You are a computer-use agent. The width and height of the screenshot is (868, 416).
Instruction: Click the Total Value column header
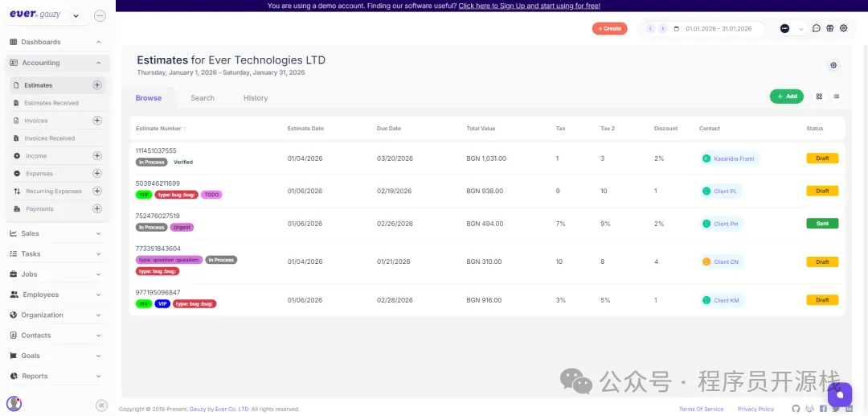pos(481,129)
